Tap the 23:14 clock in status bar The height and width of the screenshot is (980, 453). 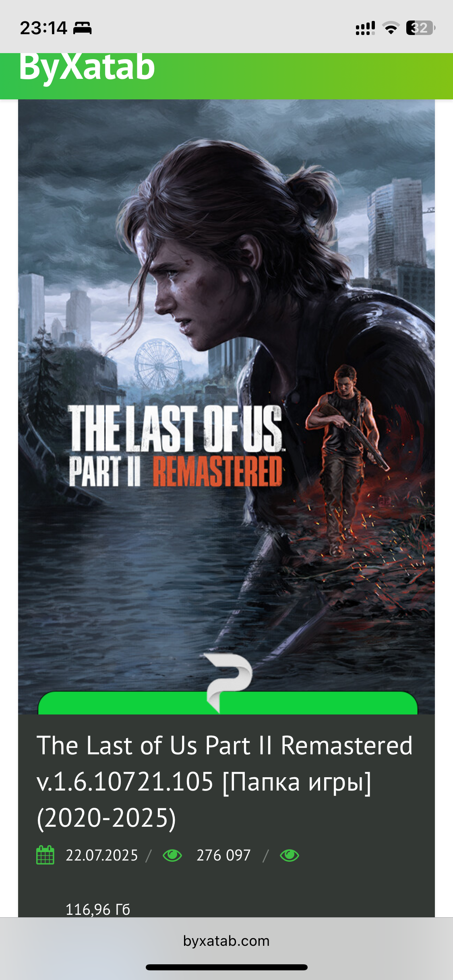(43, 28)
